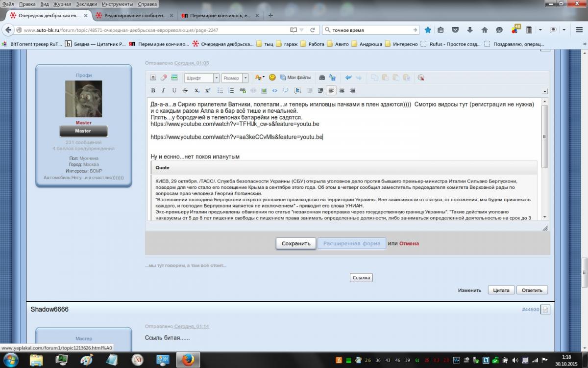Open the Журнал menu
Viewport: 588px width, 368px height.
point(62,4)
